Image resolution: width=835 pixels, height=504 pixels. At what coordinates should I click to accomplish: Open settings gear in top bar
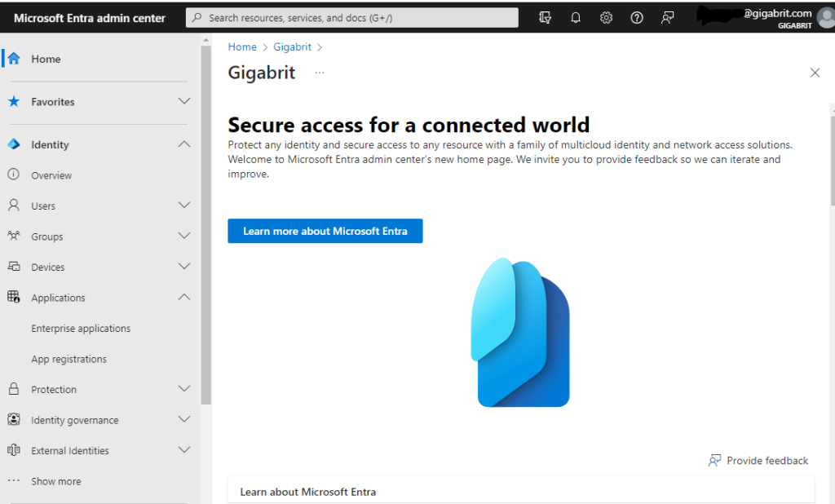pyautogui.click(x=606, y=18)
